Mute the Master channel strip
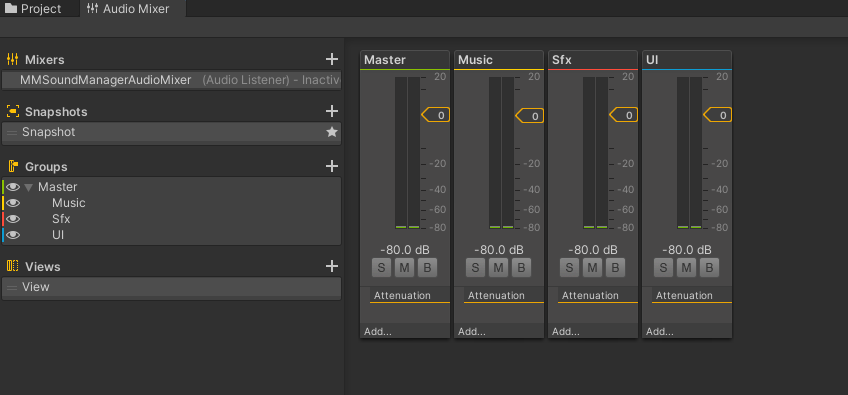This screenshot has width=848, height=395. point(405,267)
